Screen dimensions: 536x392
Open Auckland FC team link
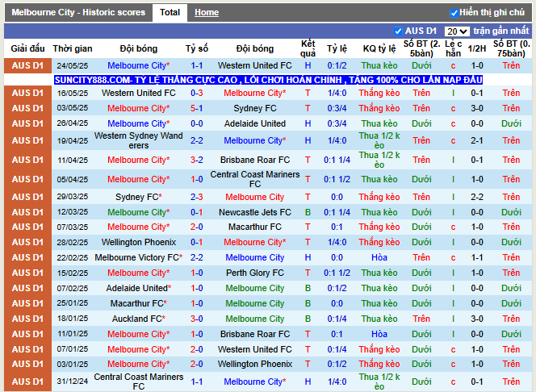(x=139, y=319)
